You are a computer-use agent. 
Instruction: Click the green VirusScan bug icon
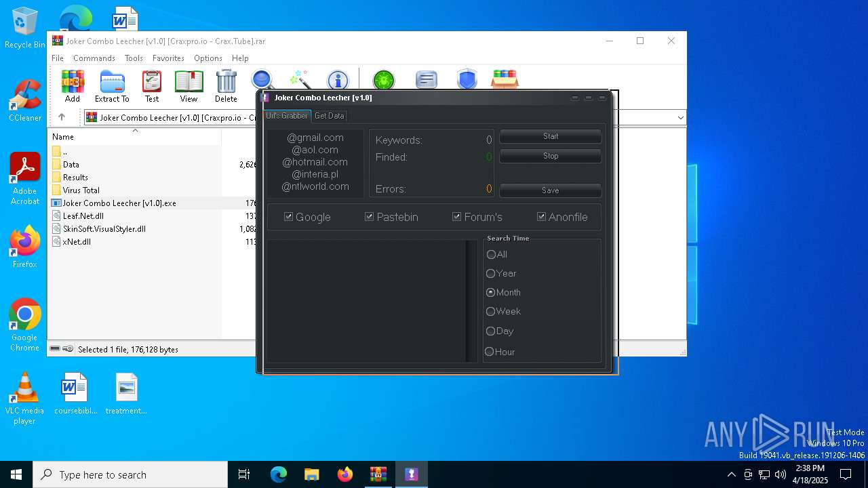384,80
